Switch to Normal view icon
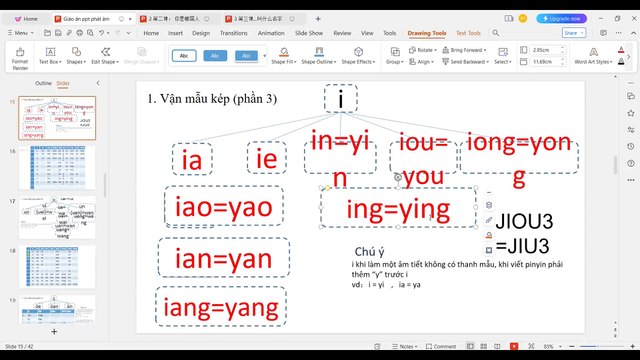This screenshot has width=640, height=360. 470,346
